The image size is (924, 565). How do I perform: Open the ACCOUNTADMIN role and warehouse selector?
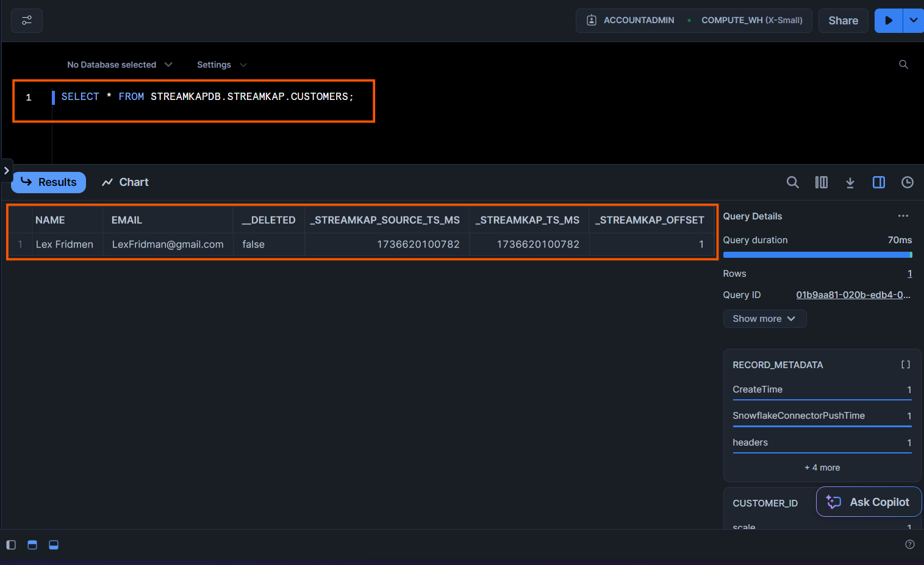(693, 21)
